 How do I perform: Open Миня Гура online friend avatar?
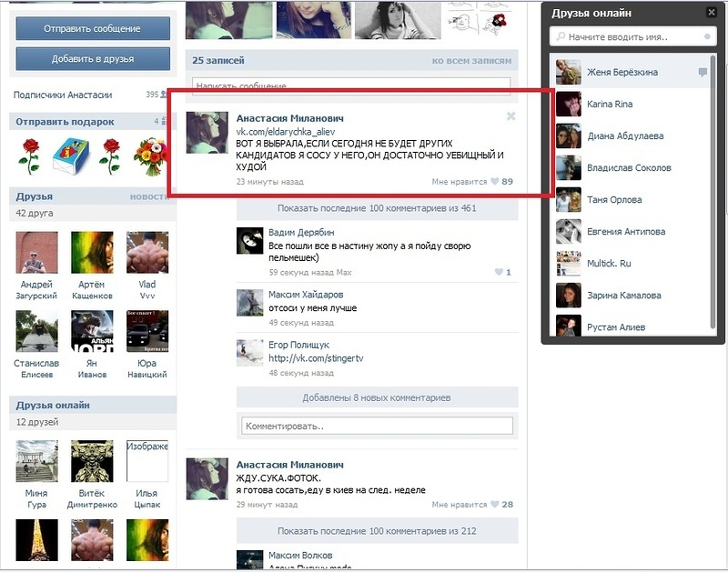[36, 461]
